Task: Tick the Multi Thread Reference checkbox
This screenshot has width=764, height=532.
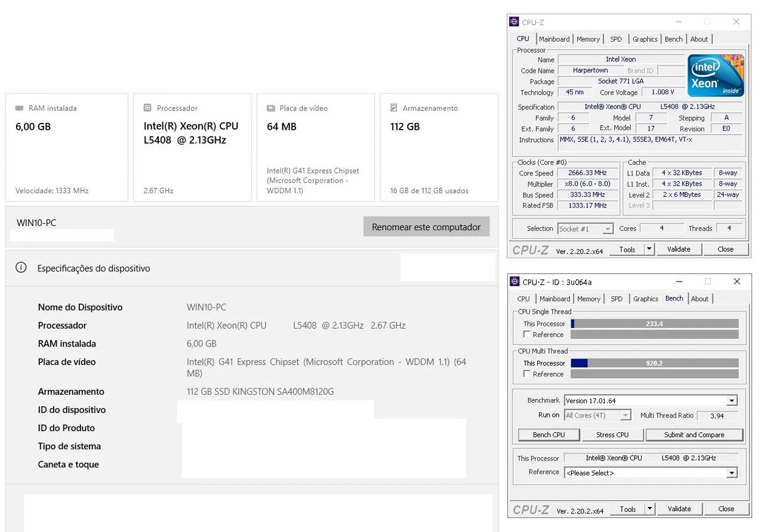Action: tap(526, 374)
